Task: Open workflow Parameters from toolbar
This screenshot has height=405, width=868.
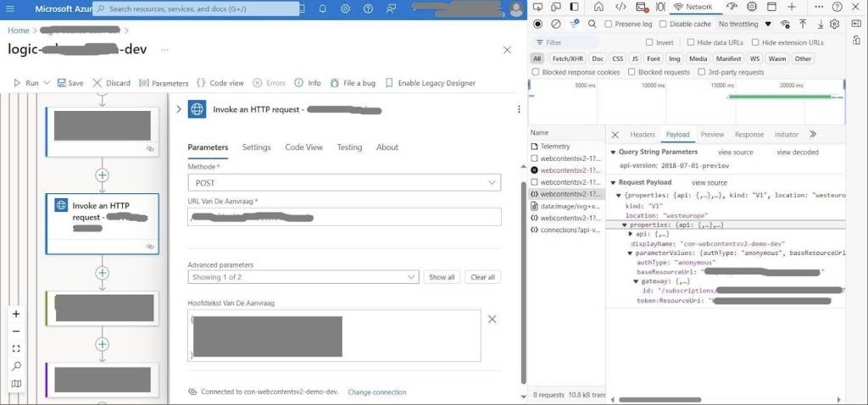Action: (x=164, y=83)
